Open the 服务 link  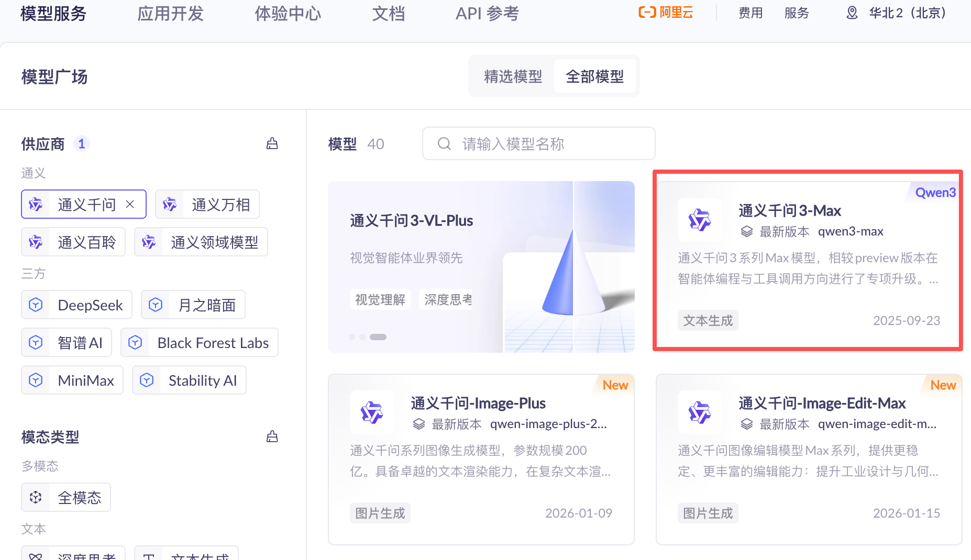[797, 13]
